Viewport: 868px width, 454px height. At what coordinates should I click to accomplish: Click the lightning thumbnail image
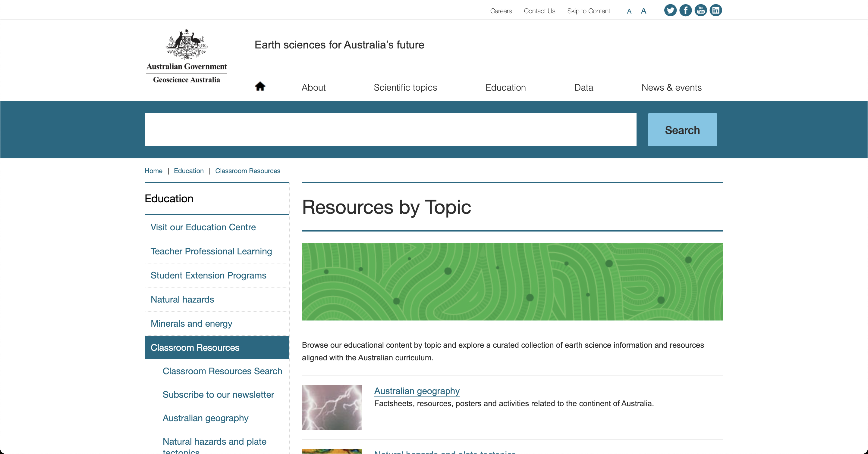tap(332, 408)
